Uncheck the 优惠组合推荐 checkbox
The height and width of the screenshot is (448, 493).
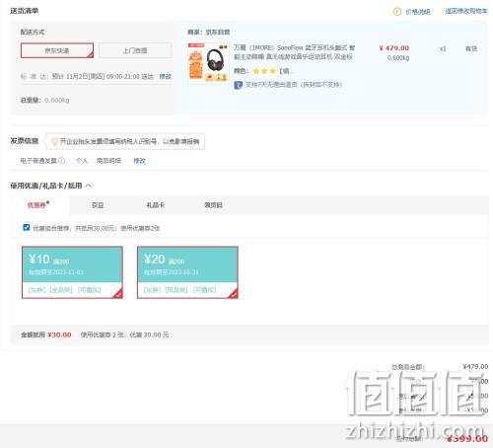[x=27, y=228]
